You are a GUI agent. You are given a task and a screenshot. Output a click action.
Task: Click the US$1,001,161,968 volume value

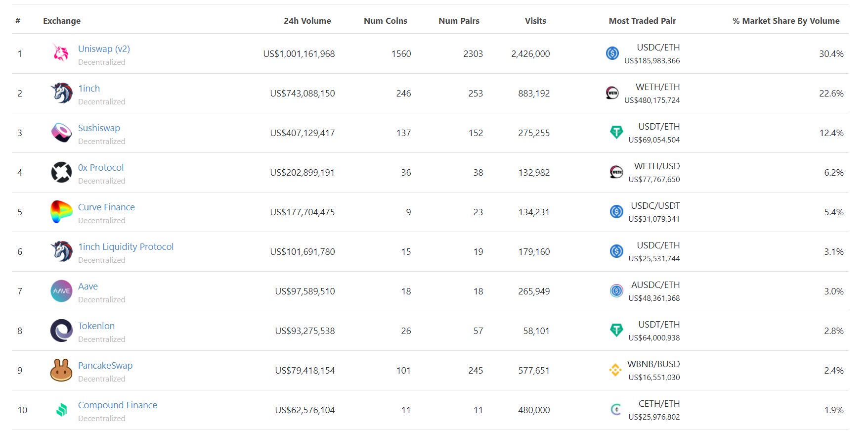pyautogui.click(x=299, y=53)
